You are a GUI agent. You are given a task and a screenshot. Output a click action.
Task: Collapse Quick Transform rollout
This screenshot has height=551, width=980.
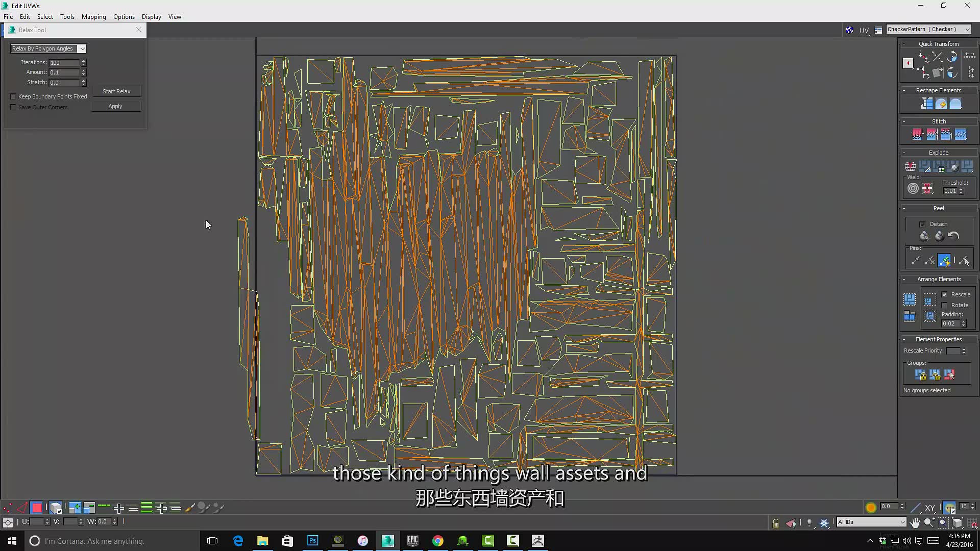pos(904,44)
